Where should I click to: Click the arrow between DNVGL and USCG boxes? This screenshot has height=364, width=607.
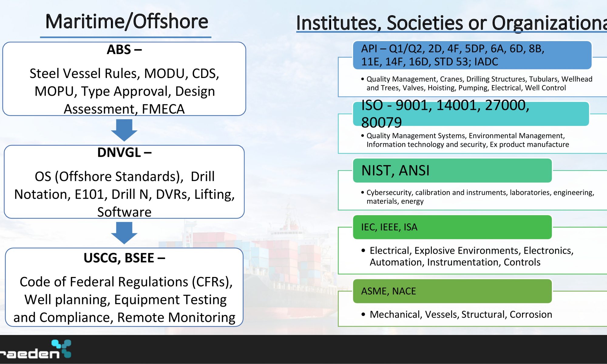coord(124,233)
